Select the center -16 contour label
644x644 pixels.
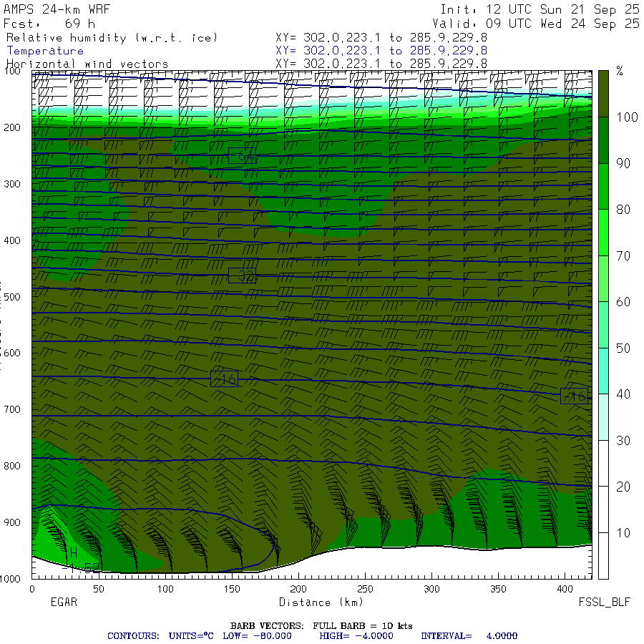224,379
